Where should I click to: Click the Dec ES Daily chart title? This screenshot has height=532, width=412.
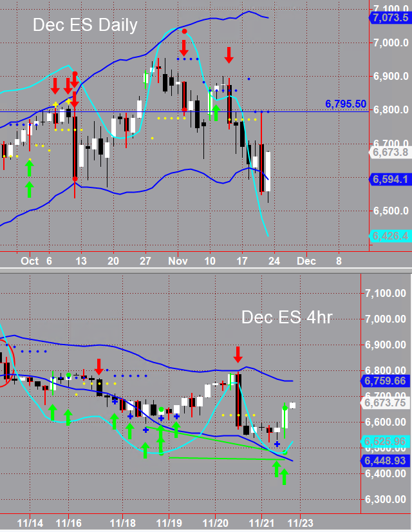(85, 25)
